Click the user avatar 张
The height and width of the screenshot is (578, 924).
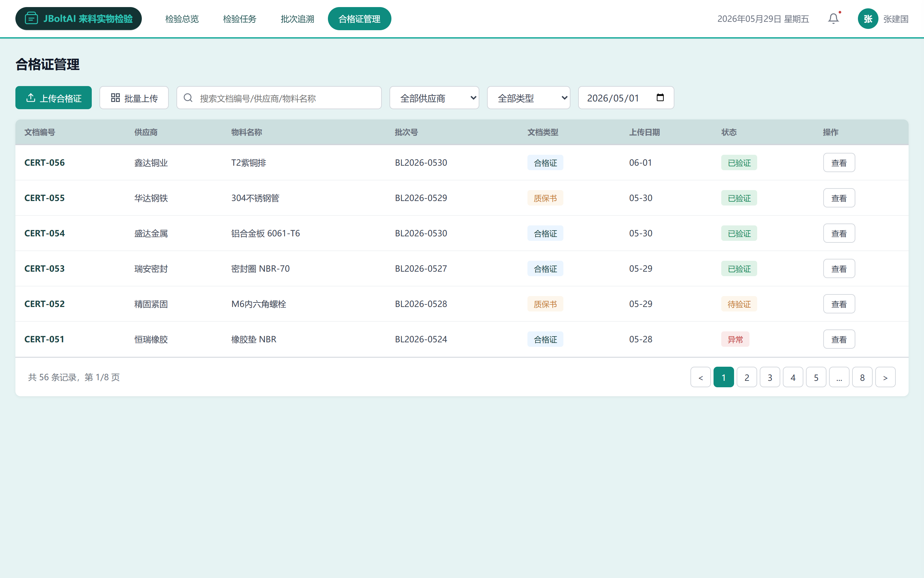click(x=868, y=19)
